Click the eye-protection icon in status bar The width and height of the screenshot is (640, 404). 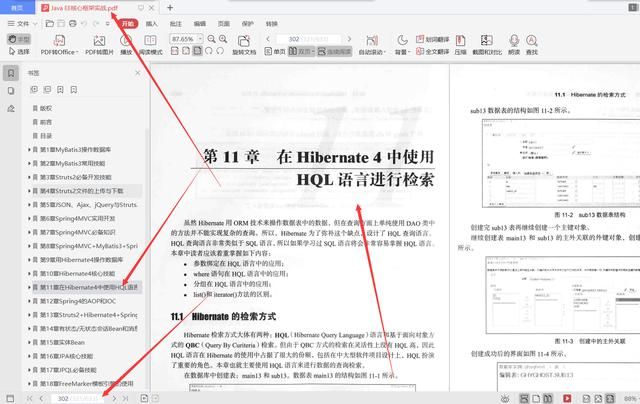click(505, 398)
